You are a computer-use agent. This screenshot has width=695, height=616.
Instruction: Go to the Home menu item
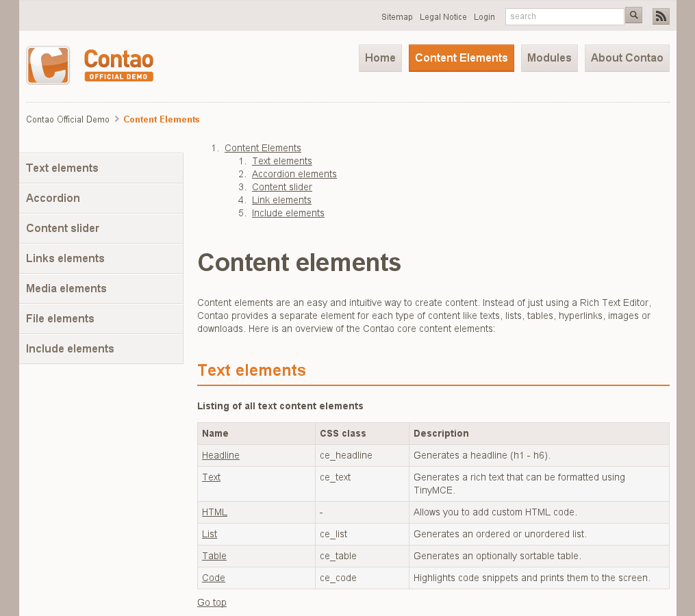pyautogui.click(x=380, y=58)
